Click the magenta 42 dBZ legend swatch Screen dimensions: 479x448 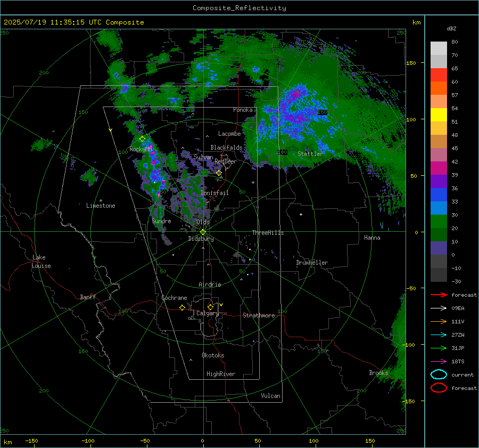[439, 168]
